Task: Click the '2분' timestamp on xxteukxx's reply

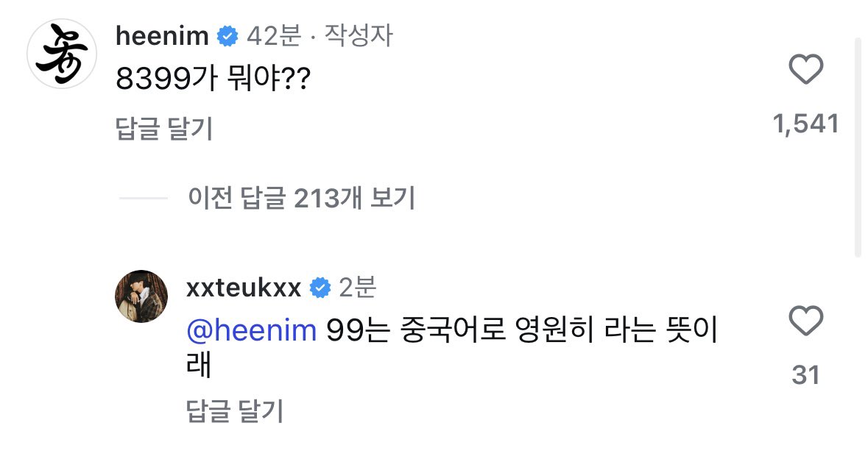Action: point(357,288)
